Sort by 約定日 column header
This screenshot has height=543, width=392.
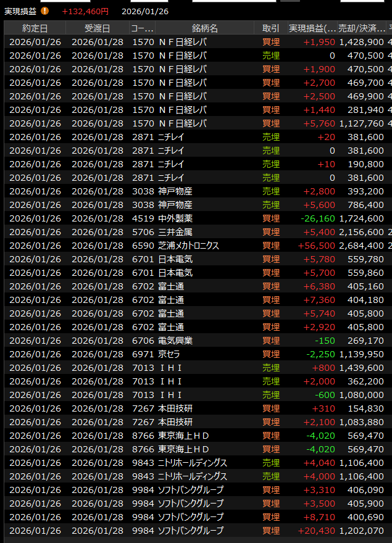point(35,28)
